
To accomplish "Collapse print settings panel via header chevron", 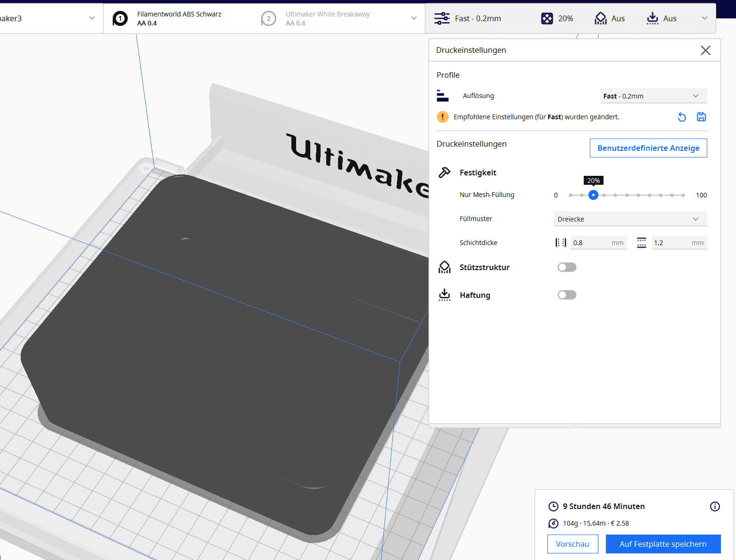I will pos(704,18).
